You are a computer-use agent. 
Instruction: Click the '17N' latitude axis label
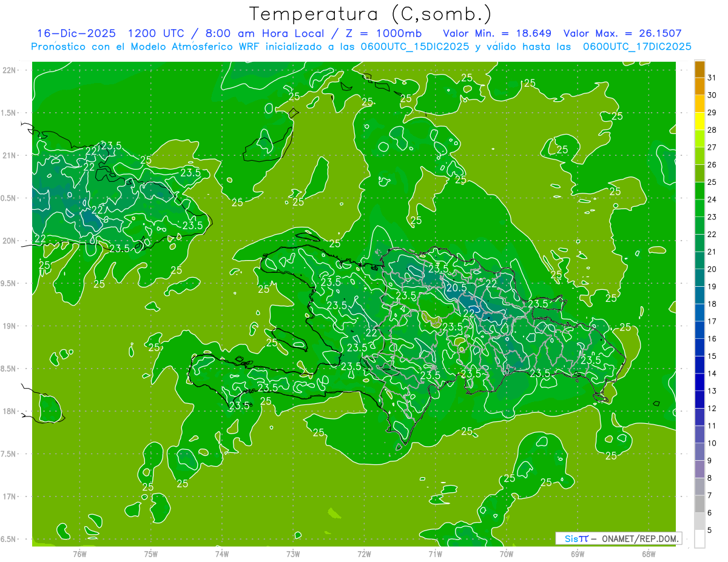9,497
